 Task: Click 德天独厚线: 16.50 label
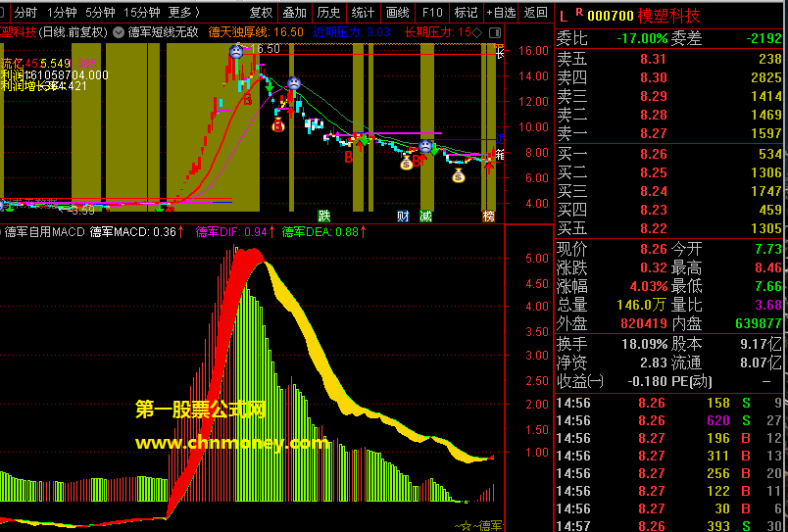pos(256,32)
